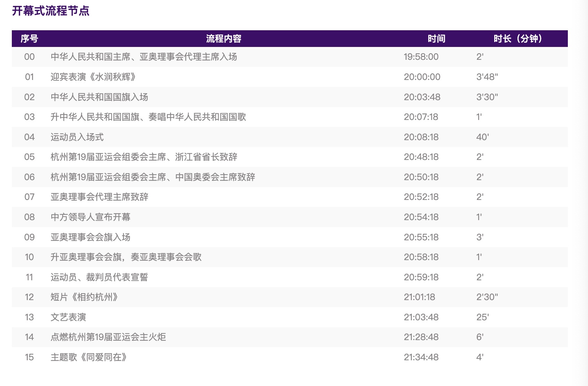Select 运动员入场式

(x=77, y=137)
